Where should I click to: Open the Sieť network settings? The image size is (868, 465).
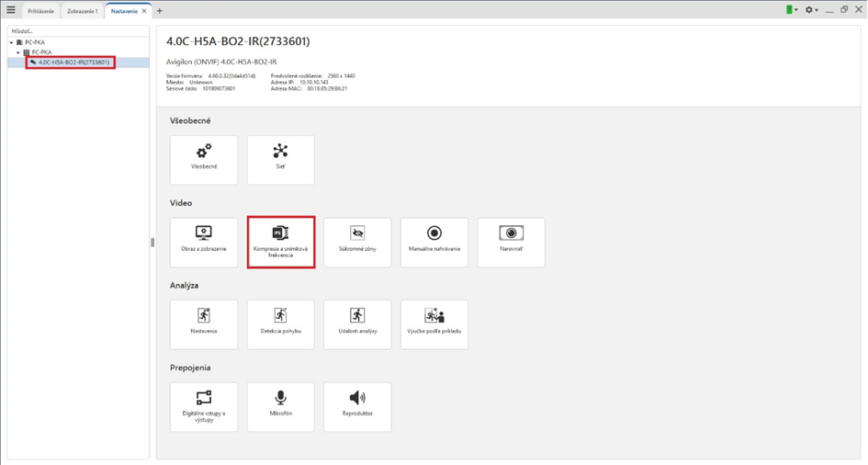(x=280, y=160)
